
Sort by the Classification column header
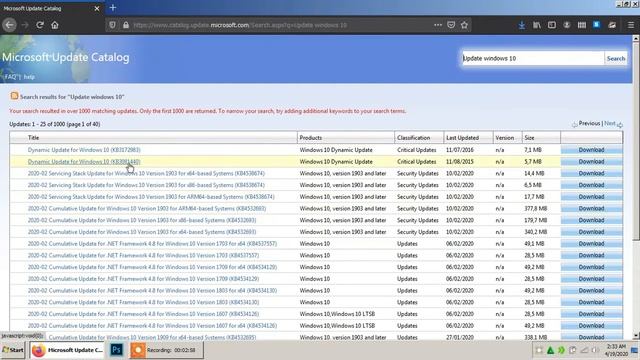coord(413,138)
